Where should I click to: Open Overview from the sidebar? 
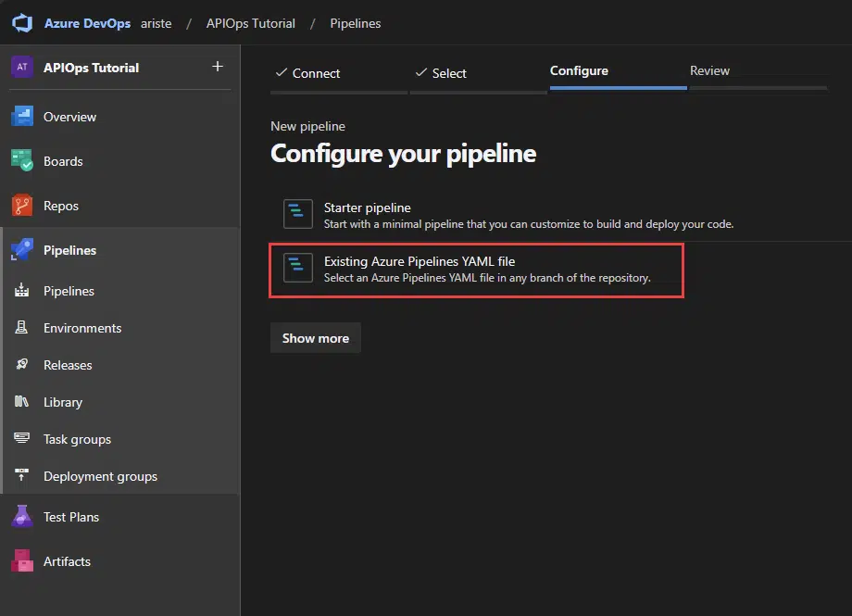70,117
